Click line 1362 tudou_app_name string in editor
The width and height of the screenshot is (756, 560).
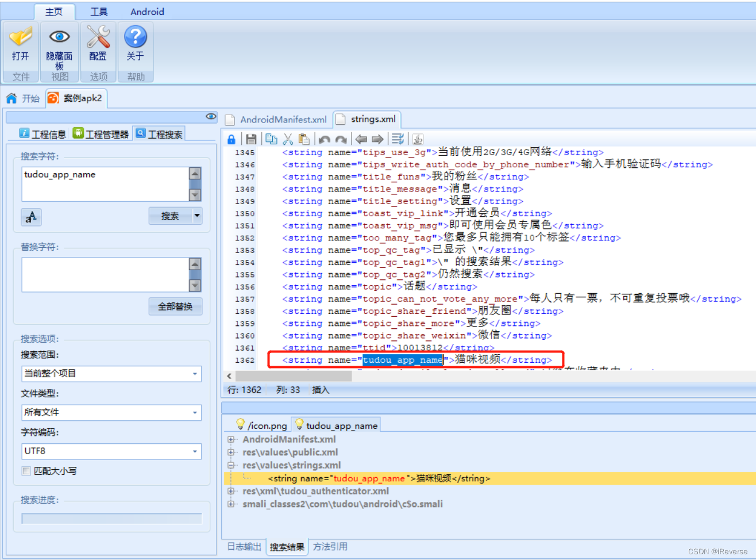(x=417, y=360)
